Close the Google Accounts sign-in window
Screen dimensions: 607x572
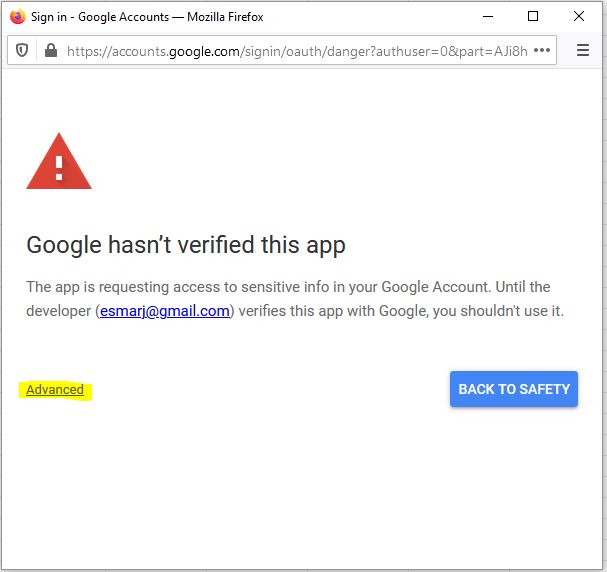coord(579,17)
